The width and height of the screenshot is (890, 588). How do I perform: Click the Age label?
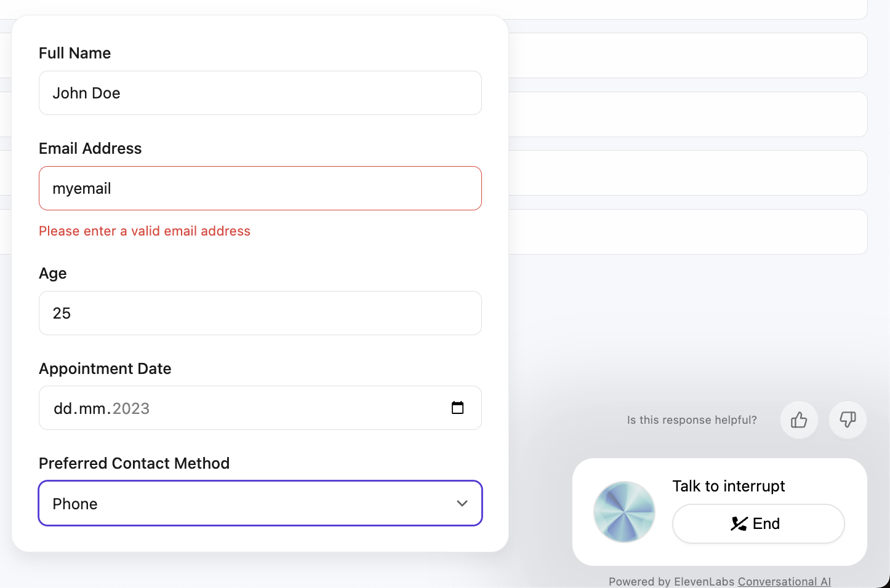click(x=53, y=273)
